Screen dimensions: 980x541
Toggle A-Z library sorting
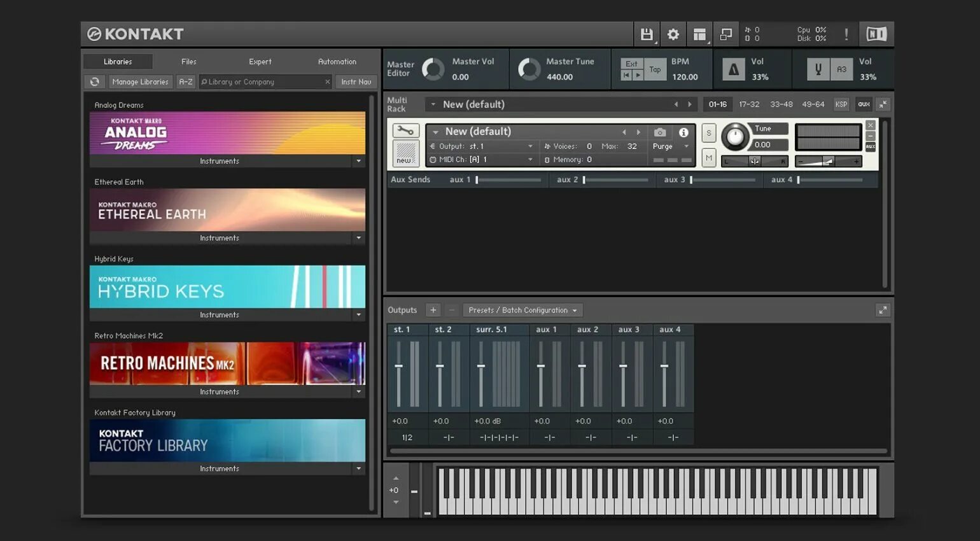185,81
